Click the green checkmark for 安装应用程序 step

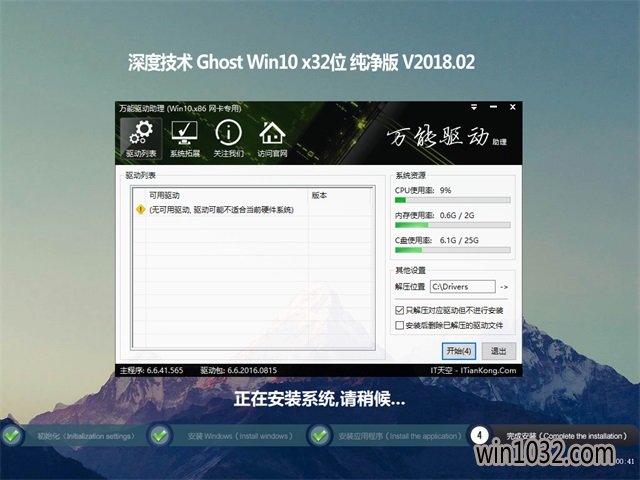pos(319,435)
